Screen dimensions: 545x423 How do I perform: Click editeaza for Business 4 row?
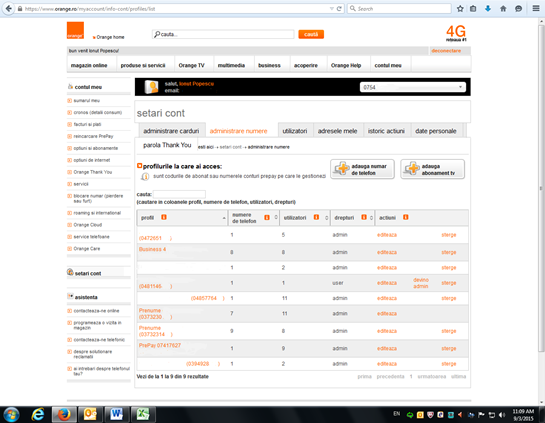(387, 252)
